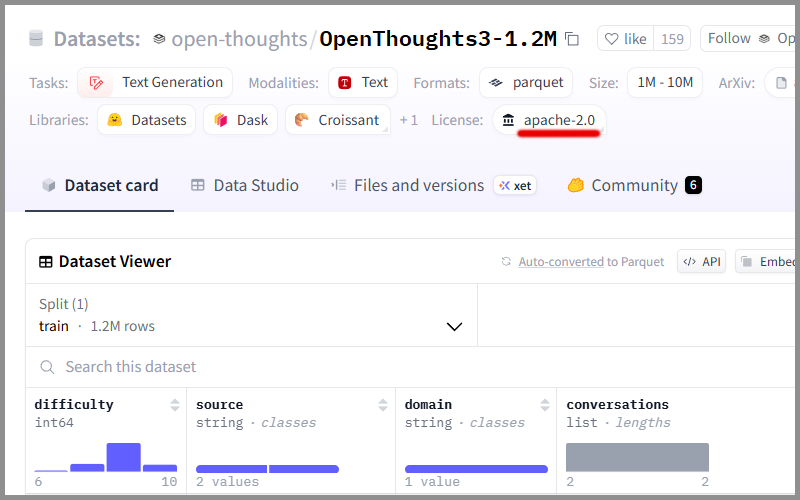Select the Text Generation task tag
The height and width of the screenshot is (500, 800).
(x=155, y=83)
